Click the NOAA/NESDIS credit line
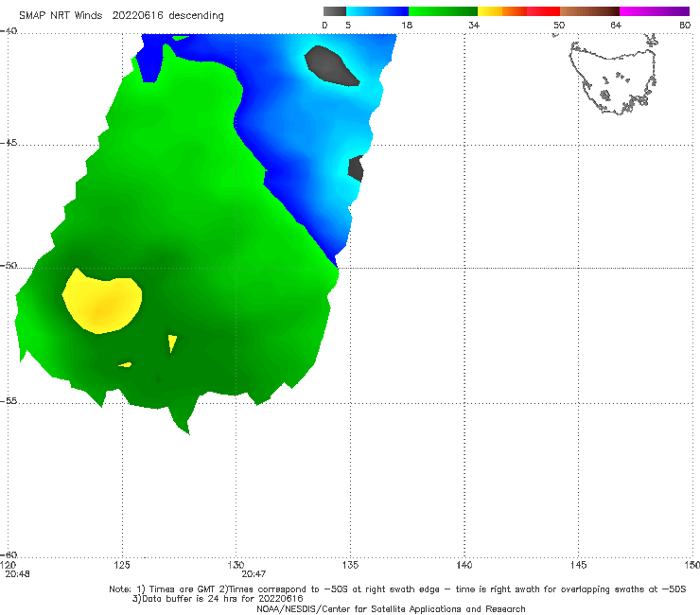The image size is (700, 615). [391, 609]
